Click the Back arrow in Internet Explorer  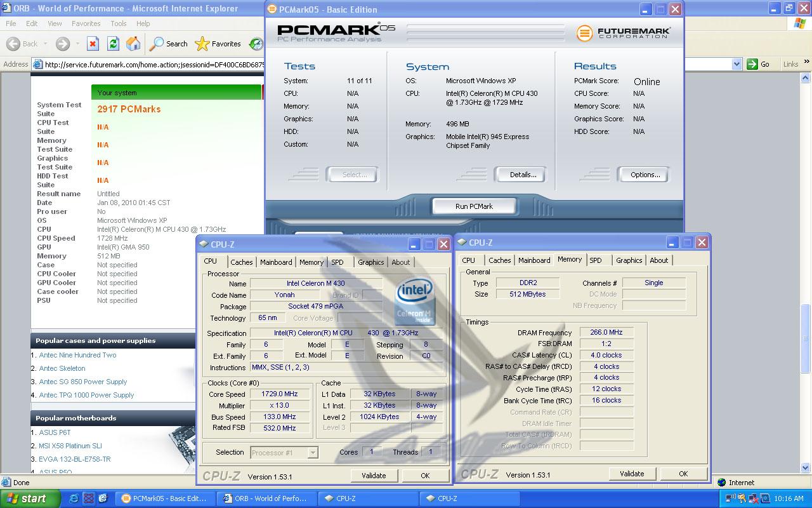[13, 44]
